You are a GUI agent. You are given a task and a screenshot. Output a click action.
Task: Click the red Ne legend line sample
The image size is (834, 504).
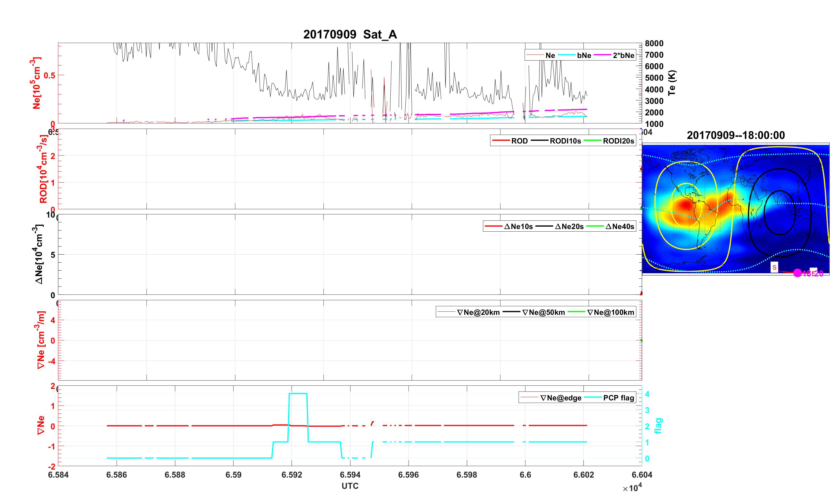pyautogui.click(x=535, y=55)
